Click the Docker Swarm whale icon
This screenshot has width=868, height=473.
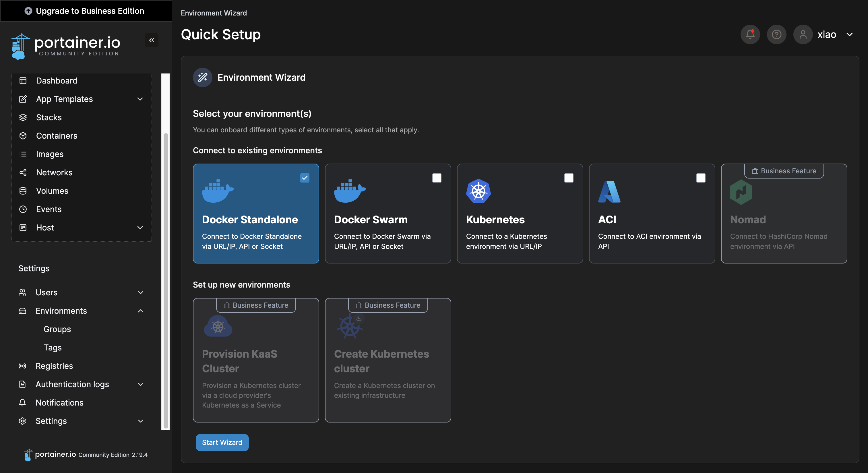350,191
